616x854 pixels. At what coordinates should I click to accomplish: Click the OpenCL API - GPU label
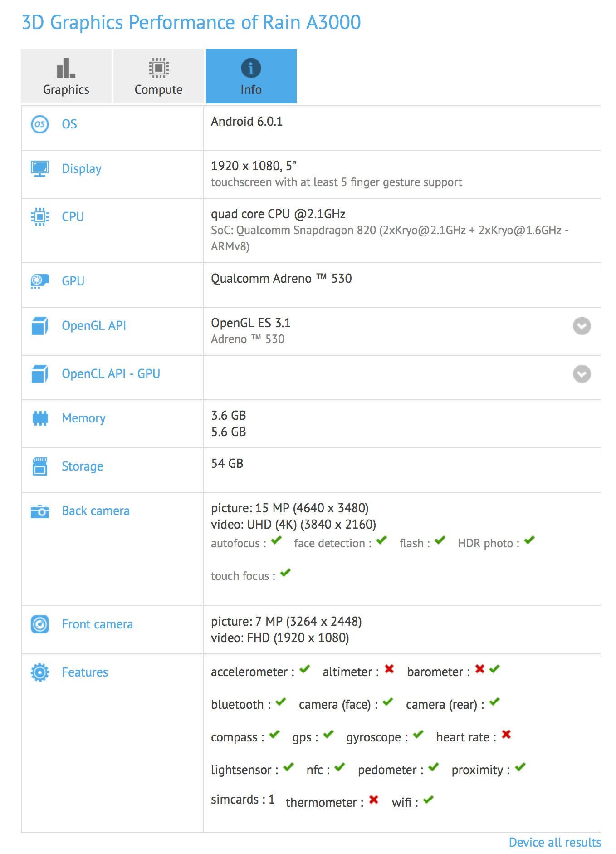(111, 374)
